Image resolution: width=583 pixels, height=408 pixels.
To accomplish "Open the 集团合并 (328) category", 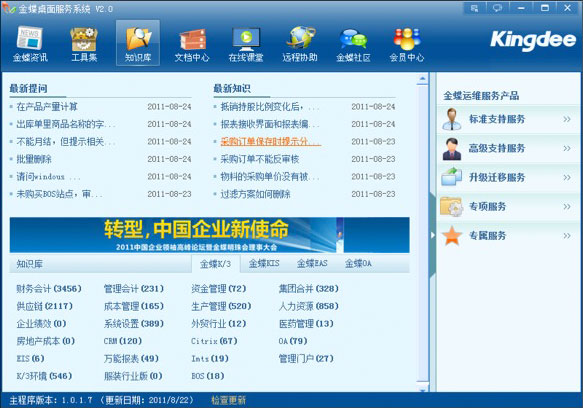I will [x=309, y=289].
